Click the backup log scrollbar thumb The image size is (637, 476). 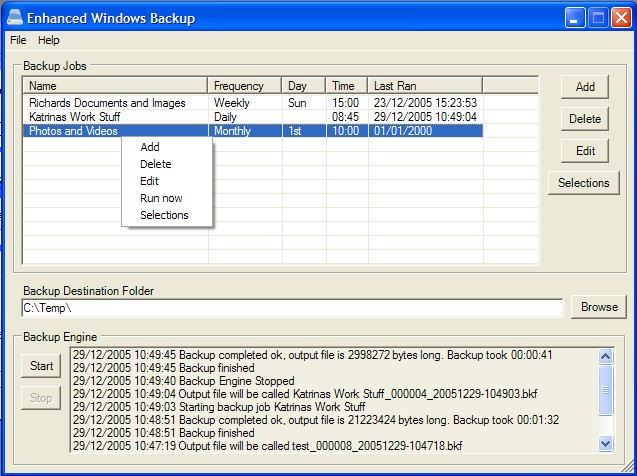[x=605, y=390]
